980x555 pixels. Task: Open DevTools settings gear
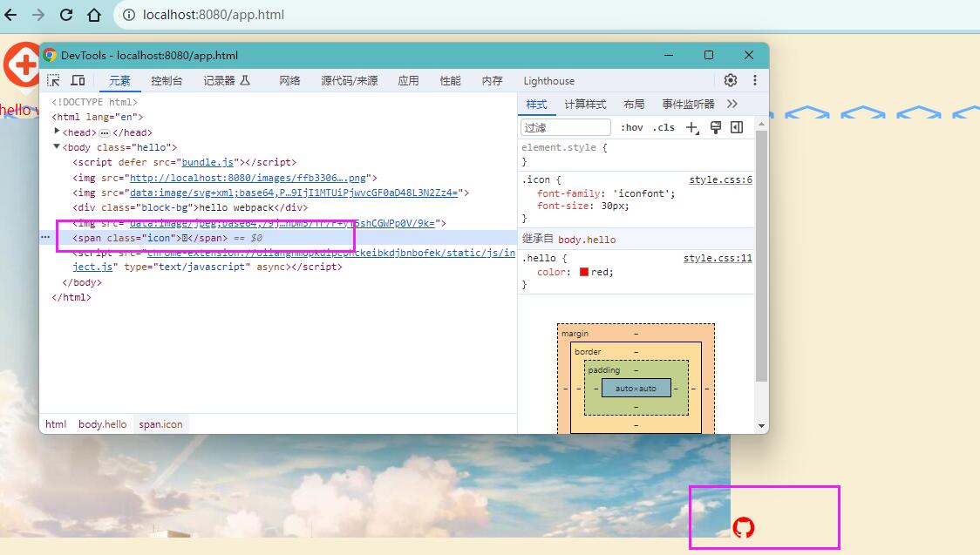coord(730,80)
